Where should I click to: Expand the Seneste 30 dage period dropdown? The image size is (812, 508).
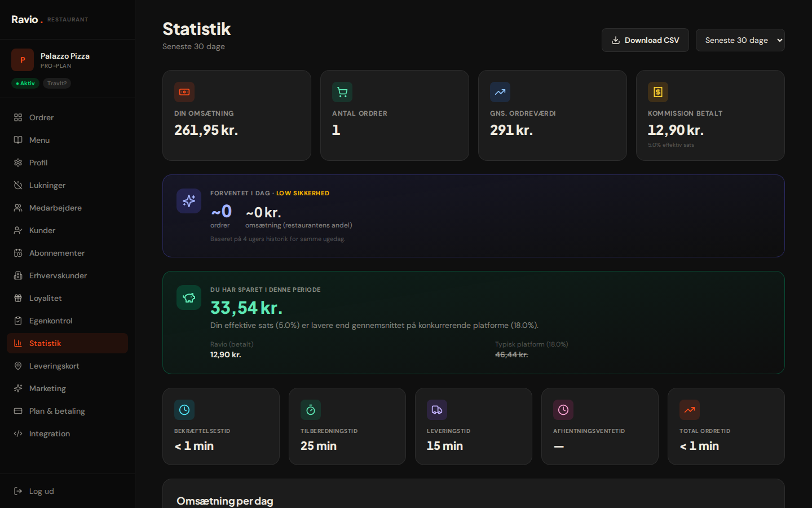click(x=740, y=40)
